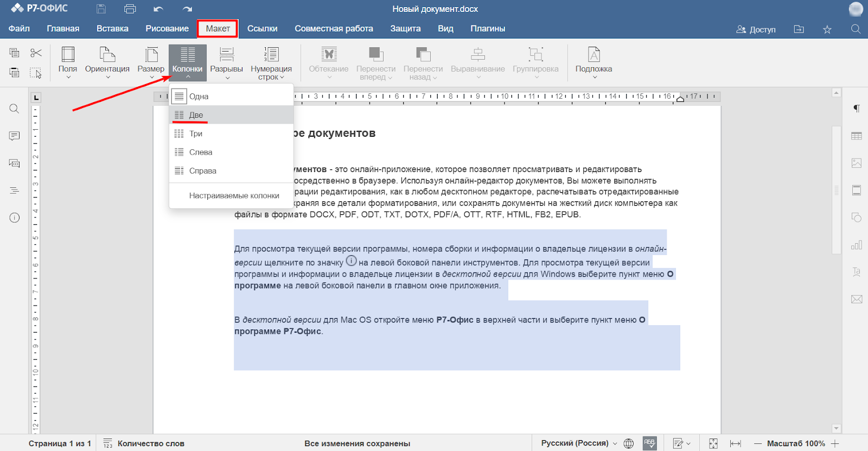This screenshot has height=451, width=868.
Task: Open Text Art settings in right sidebar
Action: (x=857, y=272)
